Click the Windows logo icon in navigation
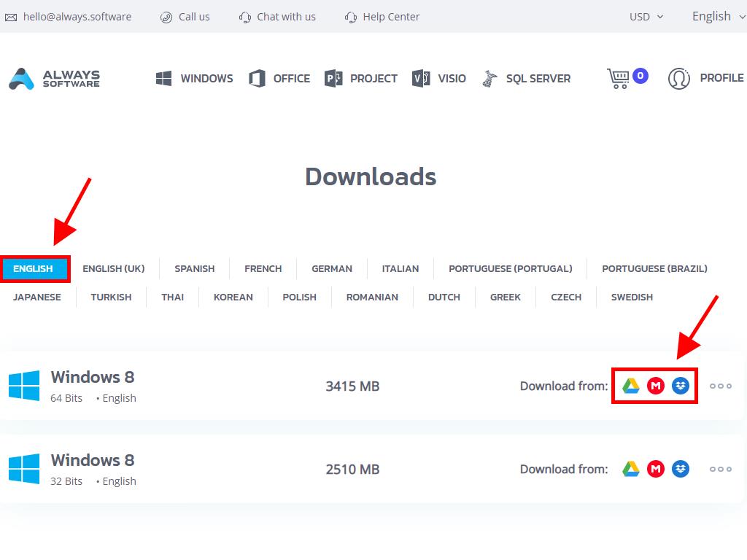Screen dimensions: 747x560 163,79
